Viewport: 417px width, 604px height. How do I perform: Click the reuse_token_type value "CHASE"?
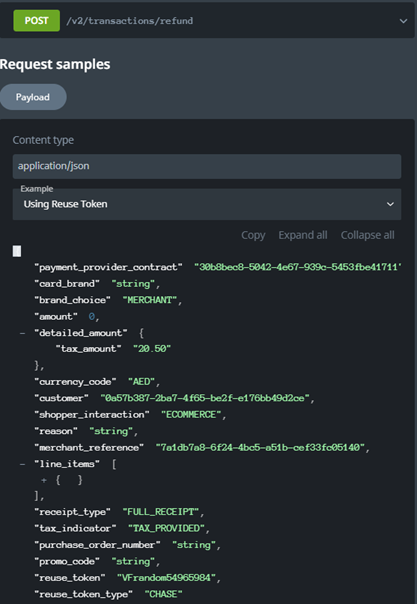tap(164, 594)
